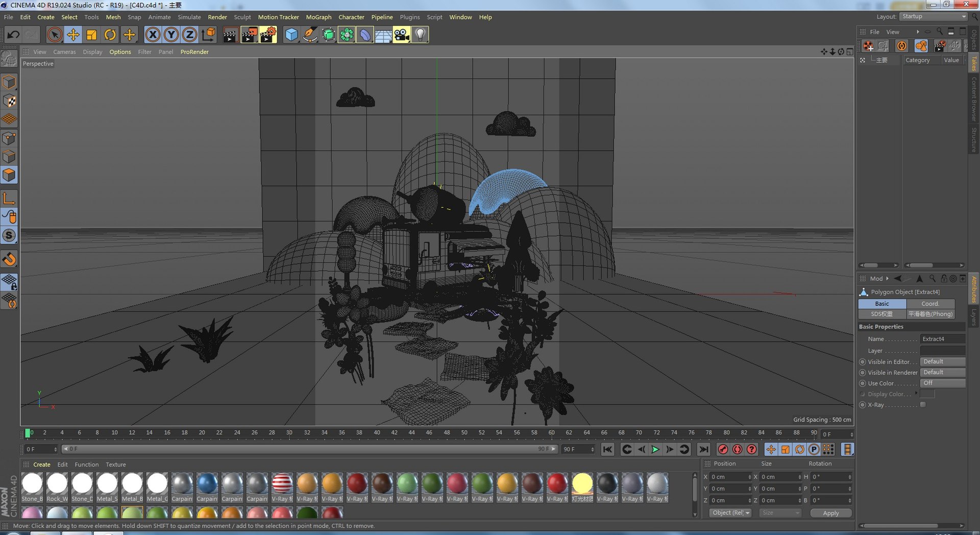Toggle Autokeying button
The width and height of the screenshot is (980, 535).
pos(737,449)
